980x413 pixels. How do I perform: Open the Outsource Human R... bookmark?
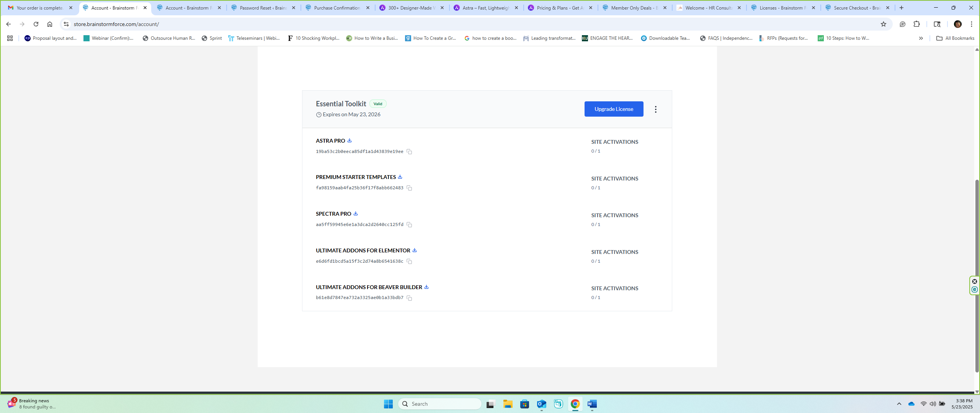pyautogui.click(x=169, y=38)
